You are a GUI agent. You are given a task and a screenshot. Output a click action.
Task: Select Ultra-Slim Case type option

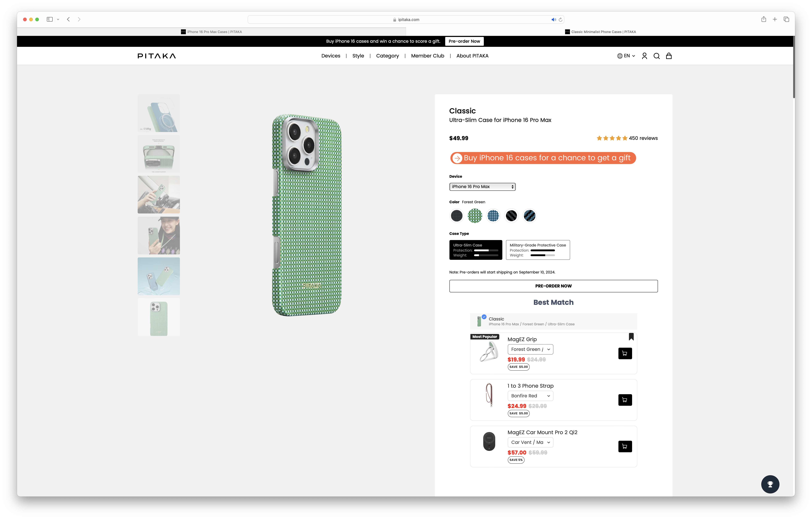pyautogui.click(x=475, y=250)
